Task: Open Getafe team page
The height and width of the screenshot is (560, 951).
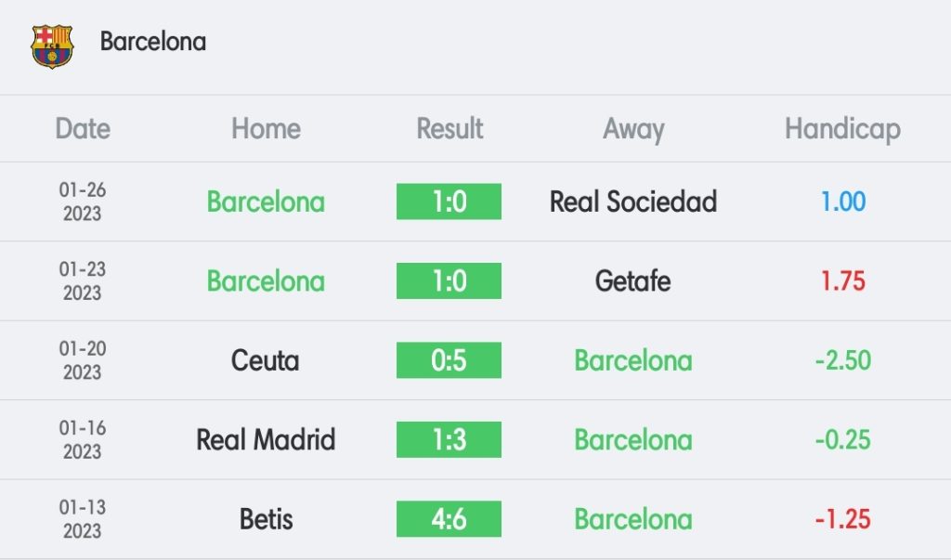Action: [633, 281]
